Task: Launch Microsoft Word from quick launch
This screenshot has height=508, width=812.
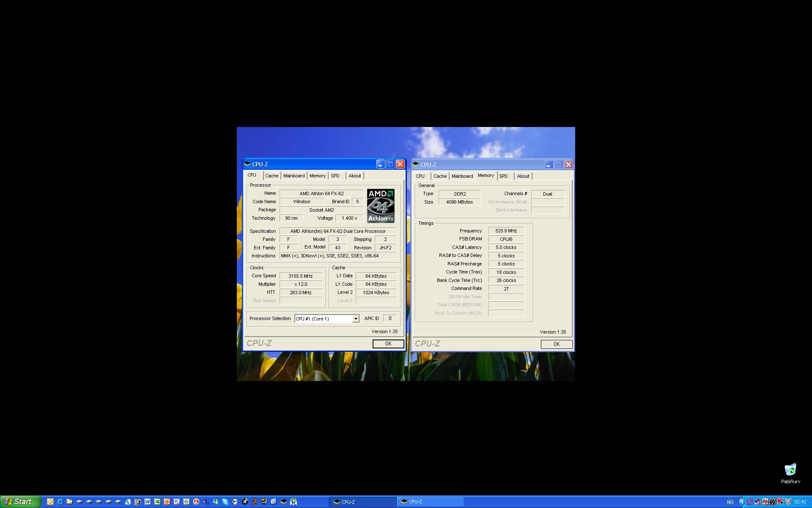Action: [x=148, y=502]
